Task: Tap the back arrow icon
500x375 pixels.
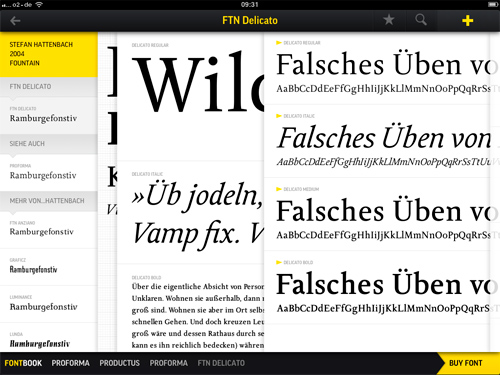Action: (x=15, y=21)
